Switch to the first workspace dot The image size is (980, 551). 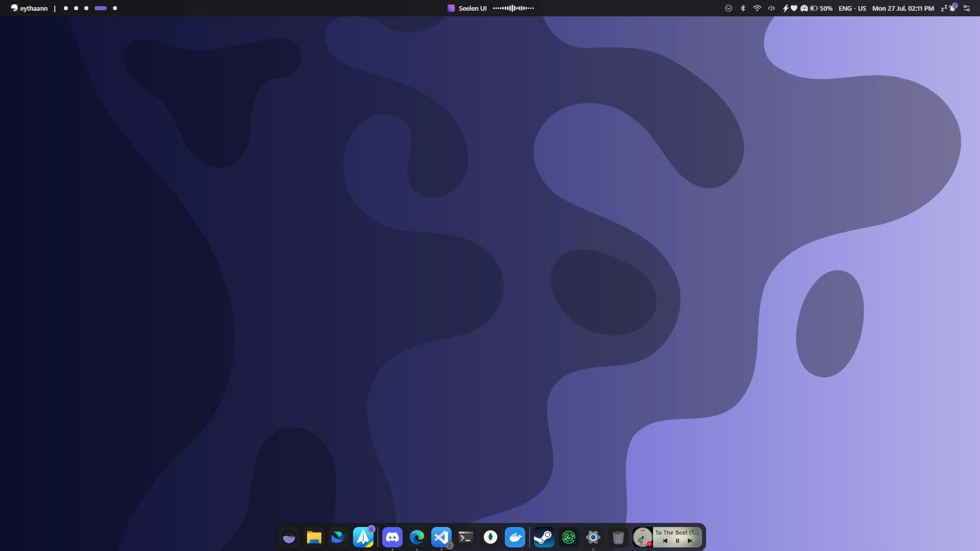pos(66,8)
